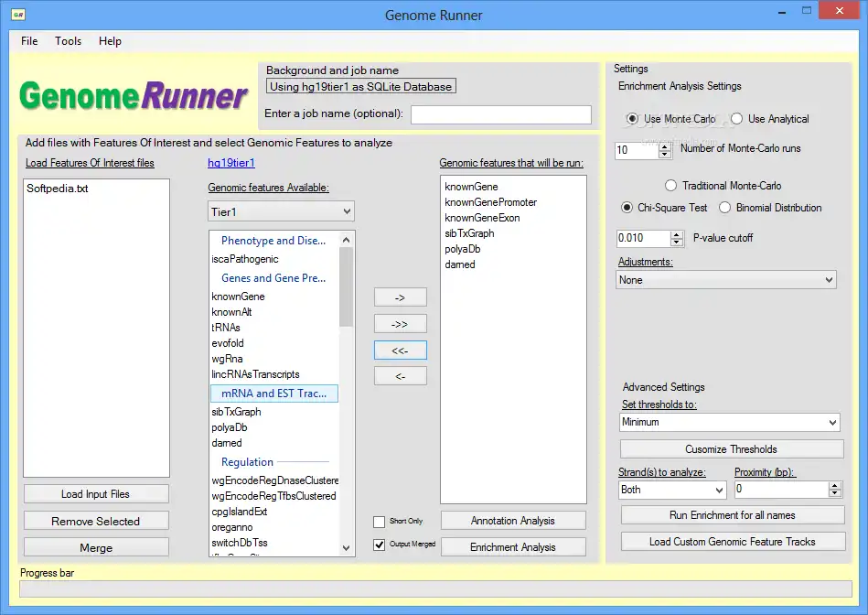Open the File menu
Screen dimensions: 868x615
[x=29, y=41]
